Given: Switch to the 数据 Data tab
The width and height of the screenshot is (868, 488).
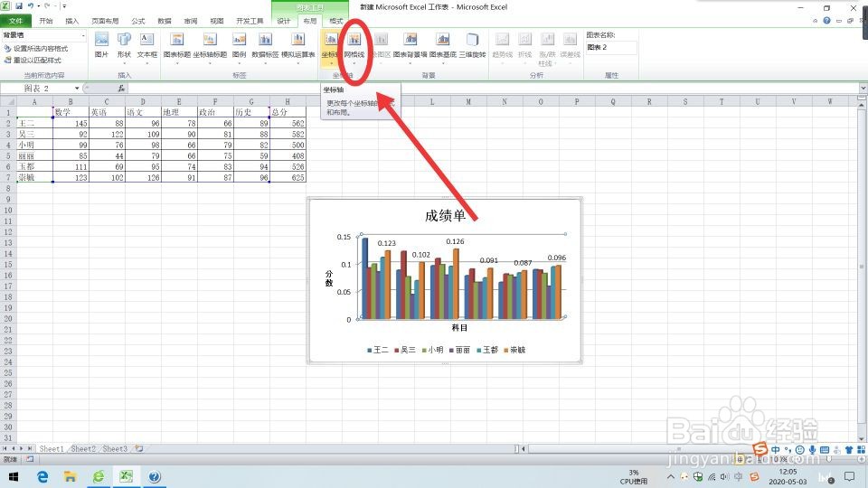Looking at the screenshot, I should point(165,21).
